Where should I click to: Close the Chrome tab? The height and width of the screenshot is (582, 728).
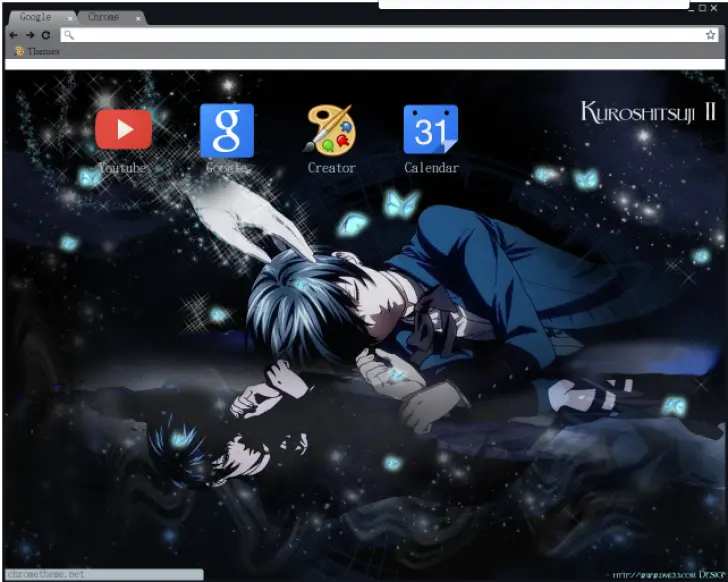click(x=138, y=18)
